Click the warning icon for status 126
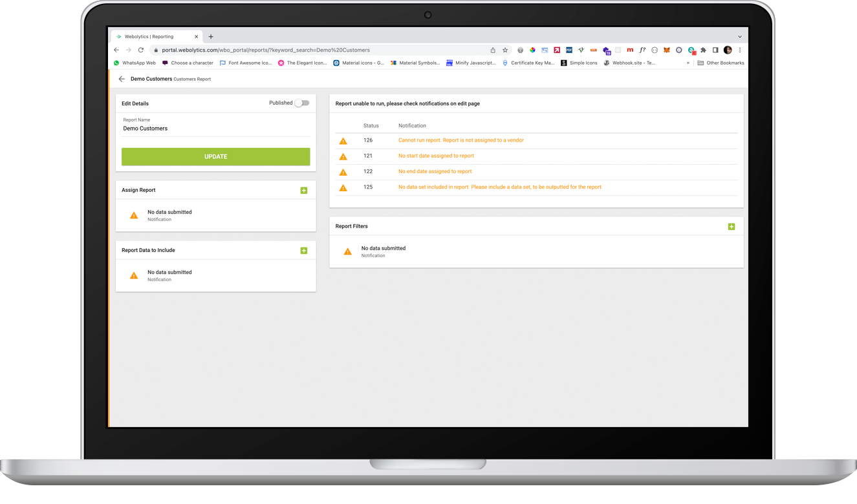The height and width of the screenshot is (504, 857). click(343, 141)
